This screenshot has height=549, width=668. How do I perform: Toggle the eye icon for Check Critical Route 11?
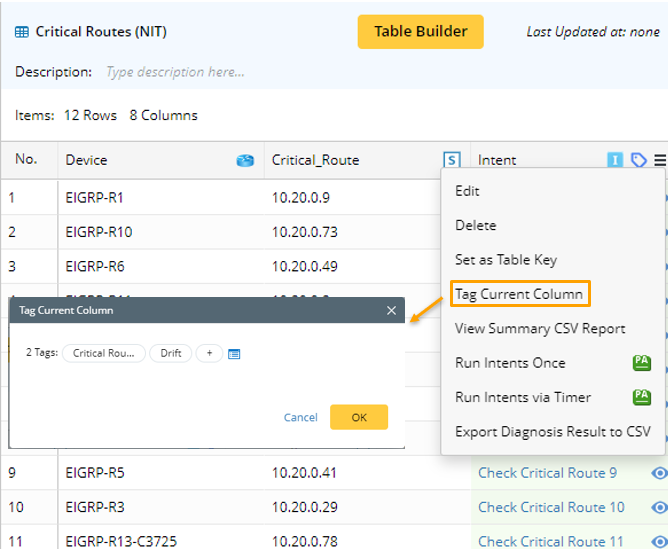click(x=659, y=541)
